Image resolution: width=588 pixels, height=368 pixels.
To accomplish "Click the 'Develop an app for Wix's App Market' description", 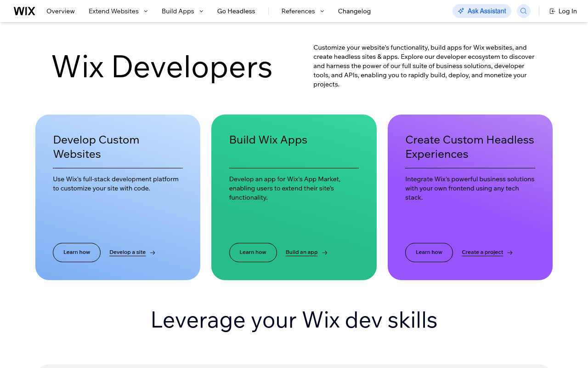I will click(285, 188).
